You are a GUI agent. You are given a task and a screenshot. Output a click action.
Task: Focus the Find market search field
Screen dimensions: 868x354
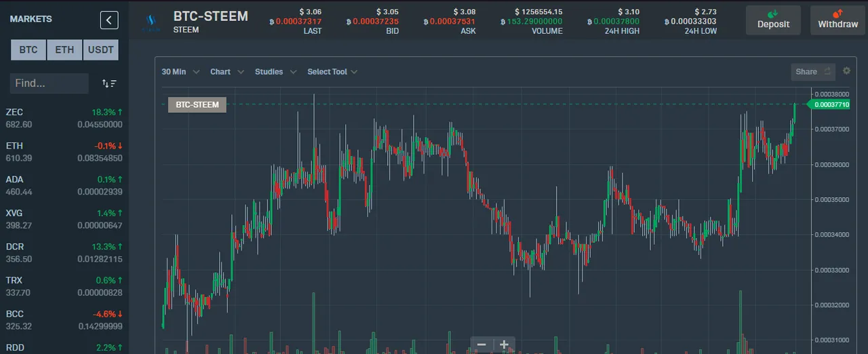49,83
